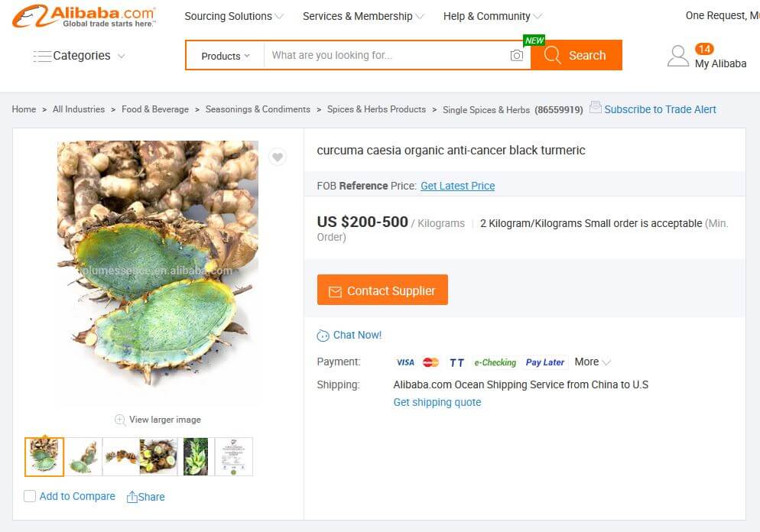760x532 pixels.
Task: Click the heart favorite icon on product image
Action: 278,157
